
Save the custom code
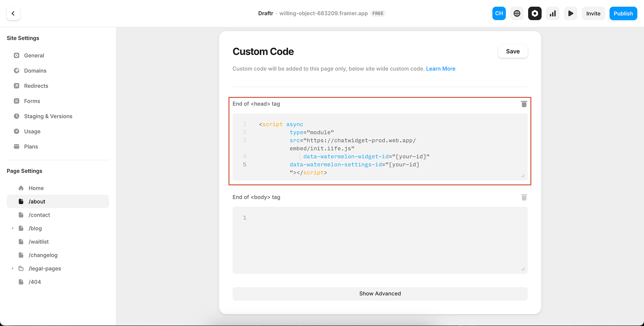click(513, 51)
